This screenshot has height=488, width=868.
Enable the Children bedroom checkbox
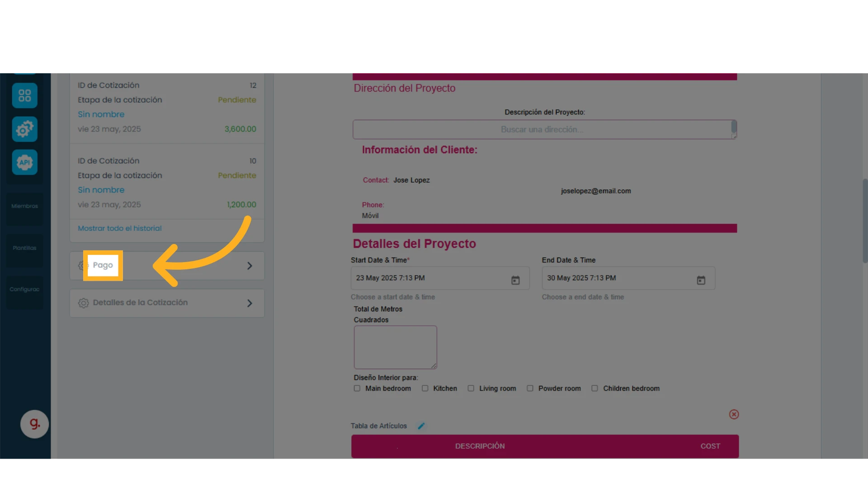pyautogui.click(x=594, y=388)
